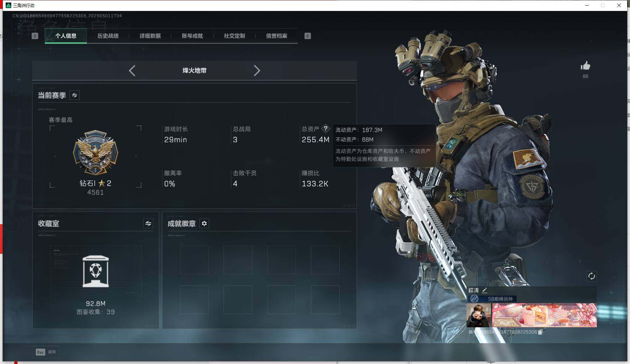Toggle the 收藏室 switch icon

click(148, 223)
